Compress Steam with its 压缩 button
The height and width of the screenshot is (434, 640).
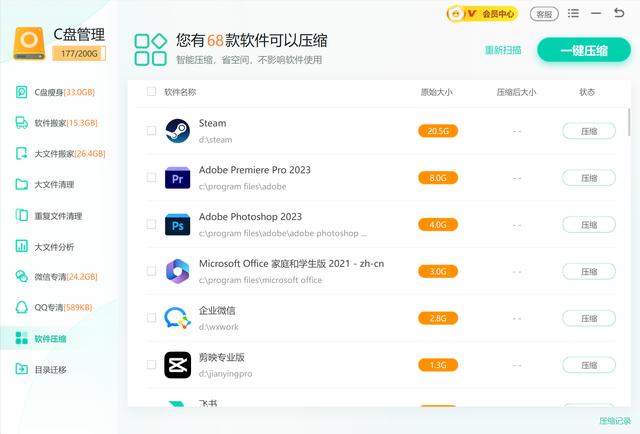click(589, 131)
